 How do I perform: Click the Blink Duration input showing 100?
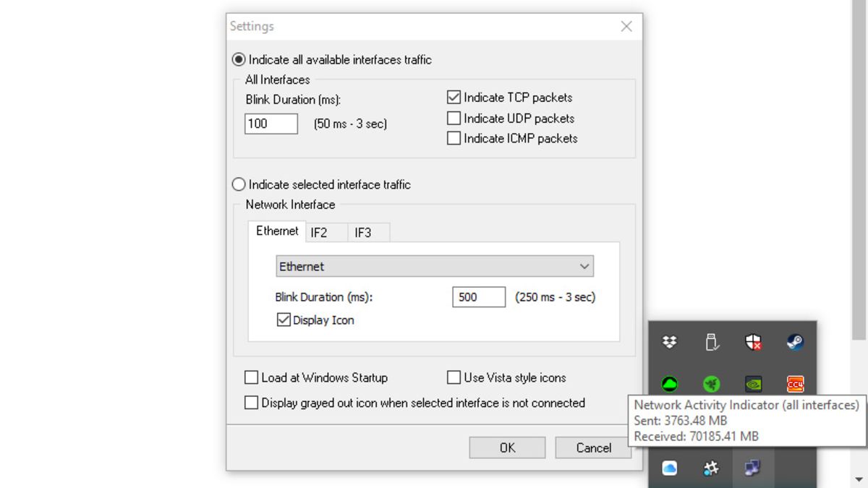pos(271,123)
